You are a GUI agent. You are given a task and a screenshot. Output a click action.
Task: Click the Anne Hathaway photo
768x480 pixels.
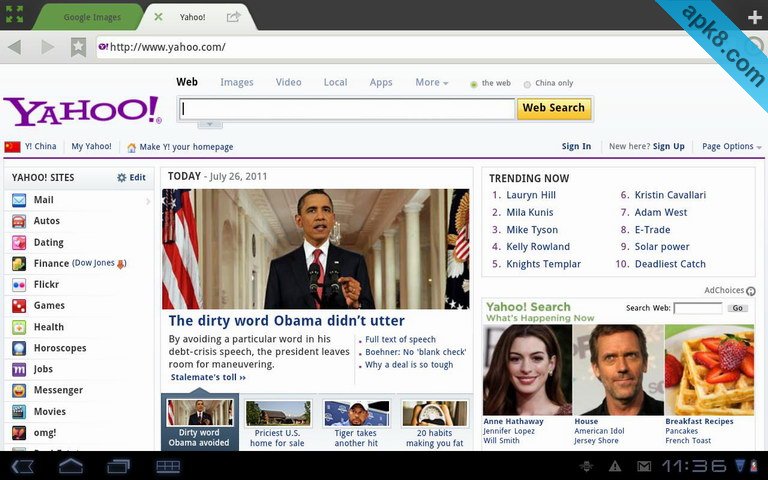click(x=527, y=370)
